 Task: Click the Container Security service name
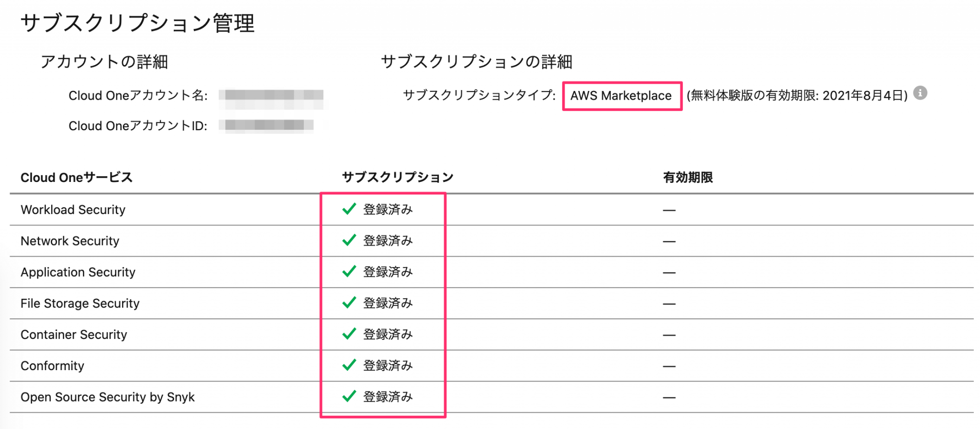[x=74, y=334]
